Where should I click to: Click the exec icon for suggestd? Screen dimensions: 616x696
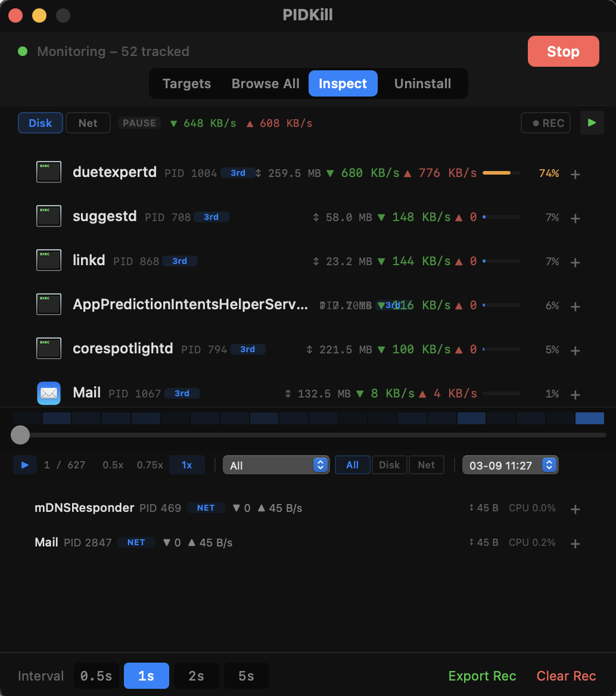pyautogui.click(x=49, y=216)
